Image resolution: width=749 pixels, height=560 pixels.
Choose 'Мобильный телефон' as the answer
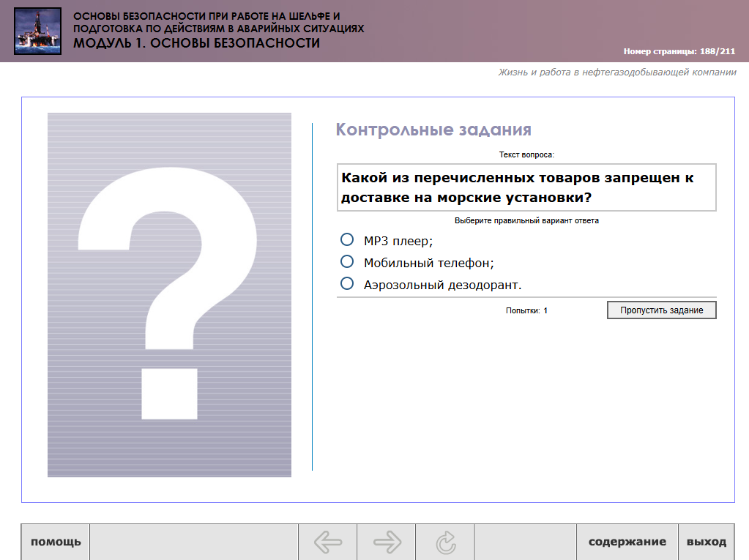pyautogui.click(x=348, y=262)
